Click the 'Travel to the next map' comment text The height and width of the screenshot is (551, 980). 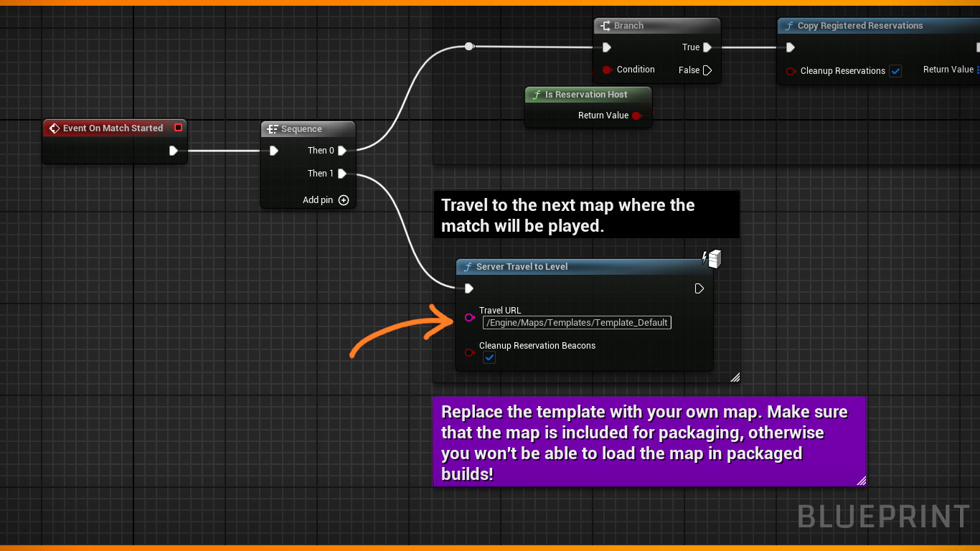[x=568, y=215]
